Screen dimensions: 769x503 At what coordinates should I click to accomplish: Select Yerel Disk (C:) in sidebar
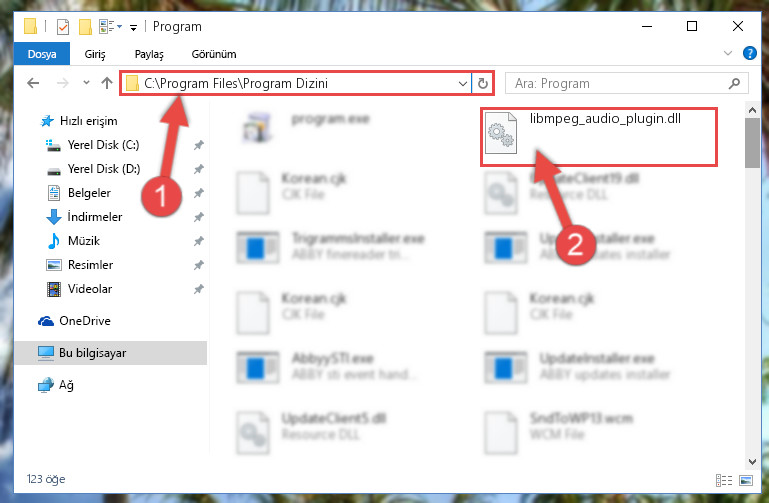pos(103,145)
